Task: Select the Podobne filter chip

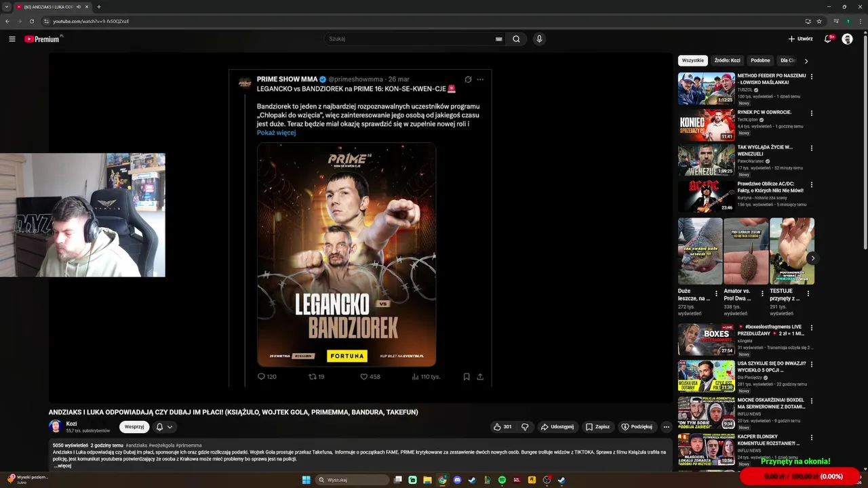Action: pos(760,60)
